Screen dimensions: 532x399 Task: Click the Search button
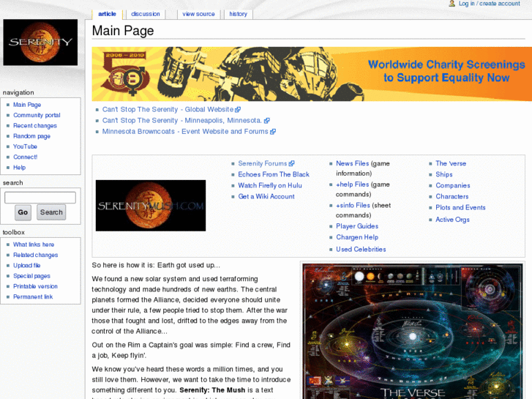coord(51,212)
